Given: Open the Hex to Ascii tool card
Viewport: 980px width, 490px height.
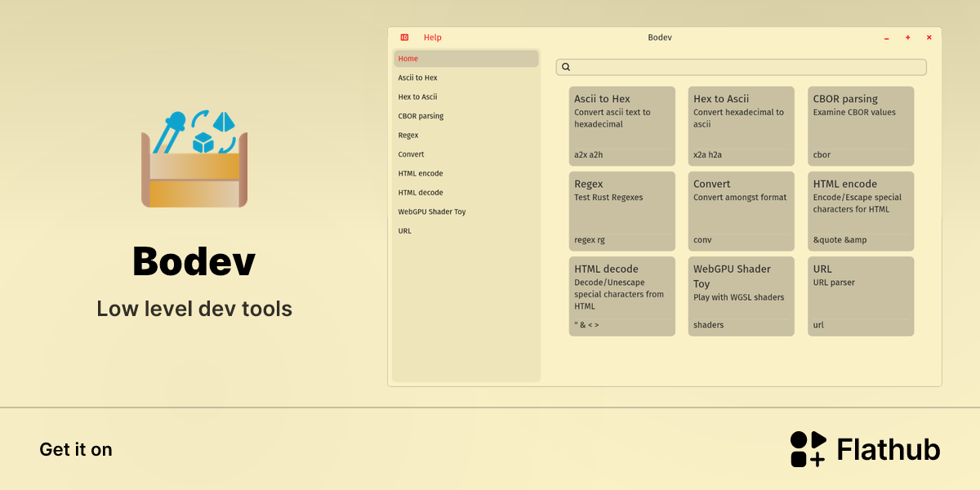Looking at the screenshot, I should pos(742,126).
